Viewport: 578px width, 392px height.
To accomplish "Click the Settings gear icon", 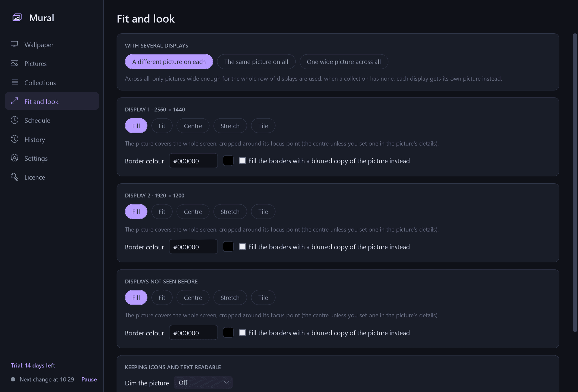I will click(x=14, y=158).
